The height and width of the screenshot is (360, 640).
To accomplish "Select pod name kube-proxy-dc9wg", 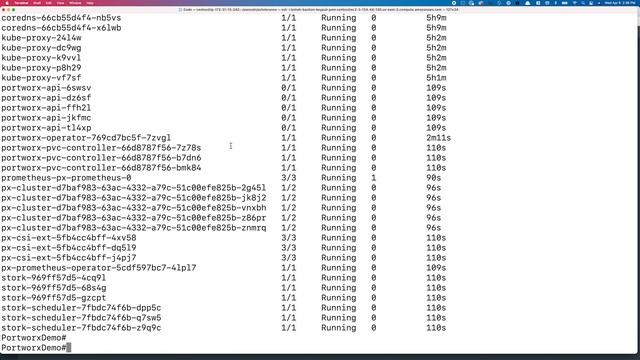I will [x=41, y=48].
